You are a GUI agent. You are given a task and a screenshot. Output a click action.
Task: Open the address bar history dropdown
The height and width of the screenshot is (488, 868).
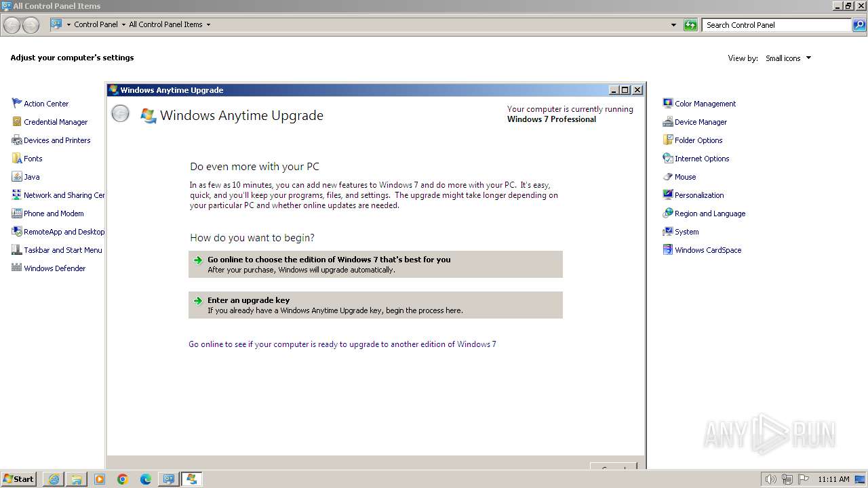coord(673,25)
